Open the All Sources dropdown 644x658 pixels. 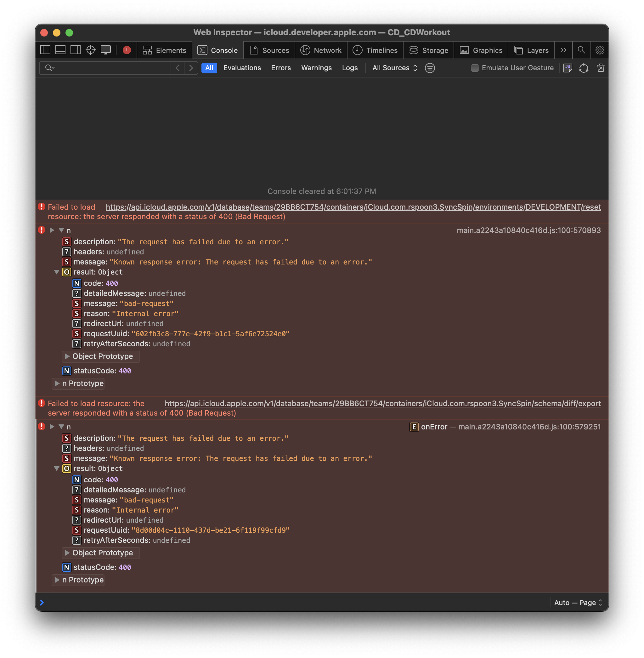[395, 68]
